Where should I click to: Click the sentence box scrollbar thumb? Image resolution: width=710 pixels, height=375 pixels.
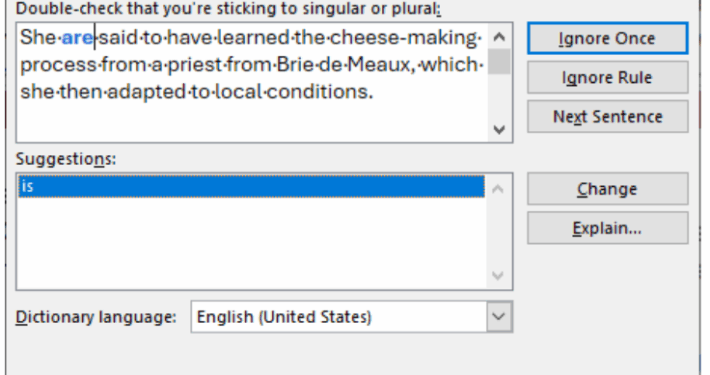click(x=499, y=61)
